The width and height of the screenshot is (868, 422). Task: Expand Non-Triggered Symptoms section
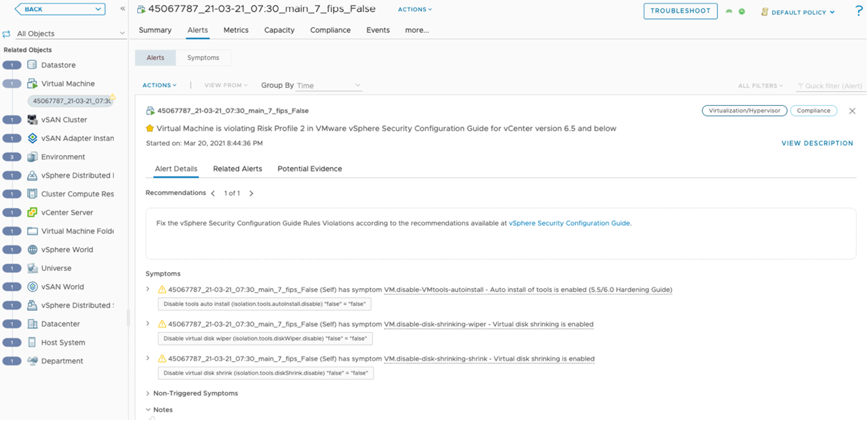[x=148, y=394]
